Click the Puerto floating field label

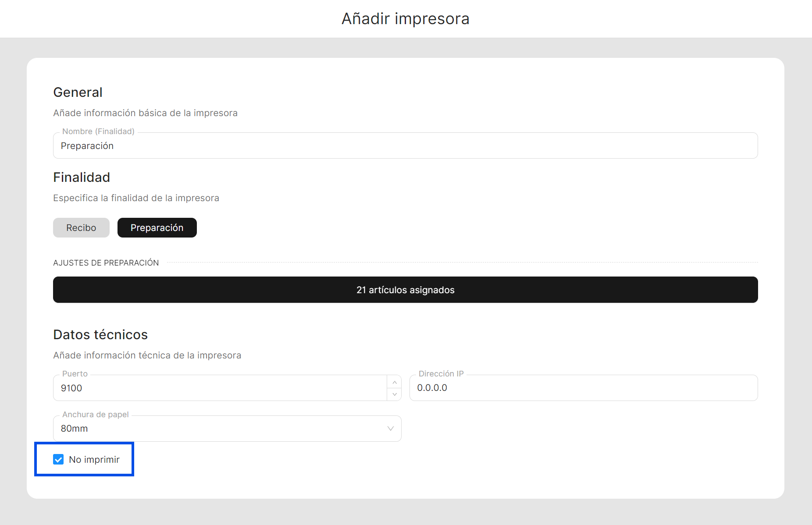pyautogui.click(x=75, y=374)
